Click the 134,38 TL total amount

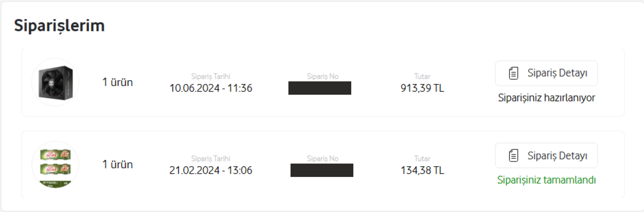coord(422,170)
